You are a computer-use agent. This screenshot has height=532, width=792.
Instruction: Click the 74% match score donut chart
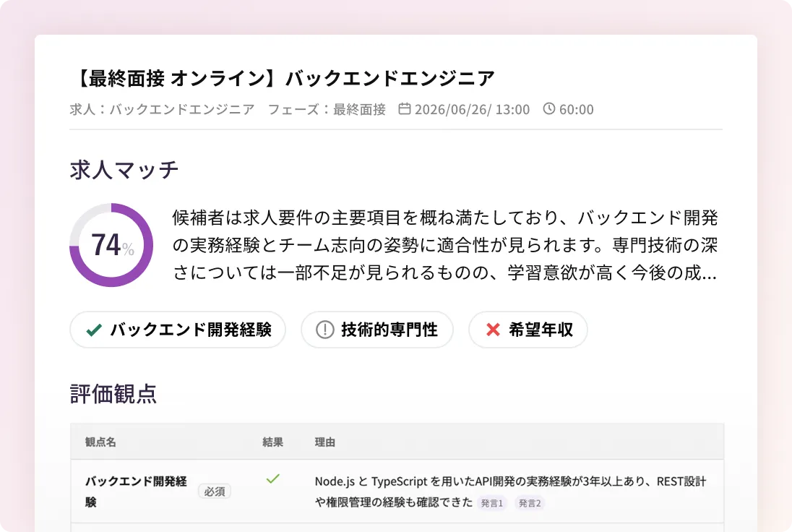point(111,245)
